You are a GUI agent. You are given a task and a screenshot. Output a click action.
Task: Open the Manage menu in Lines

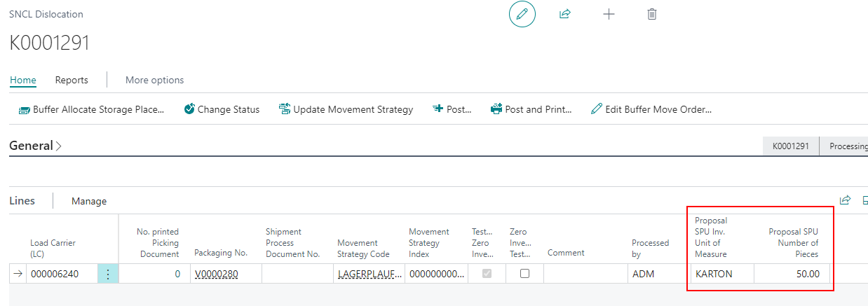pos(89,201)
